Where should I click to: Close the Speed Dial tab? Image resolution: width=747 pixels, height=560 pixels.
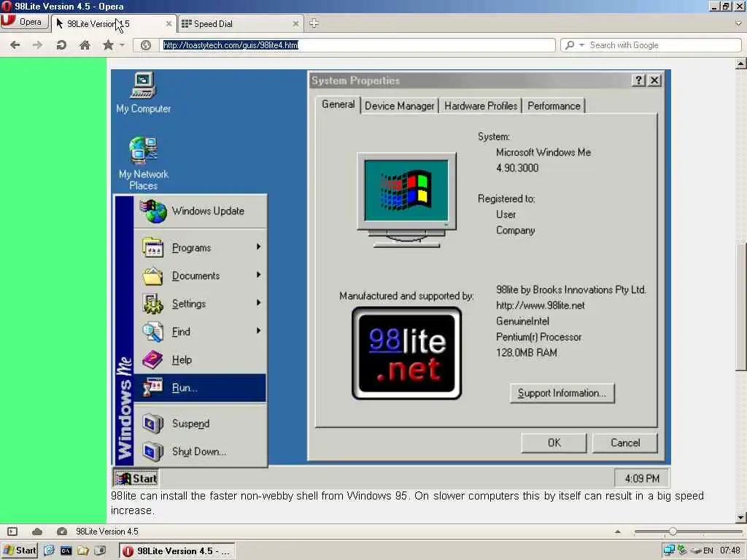coord(295,24)
